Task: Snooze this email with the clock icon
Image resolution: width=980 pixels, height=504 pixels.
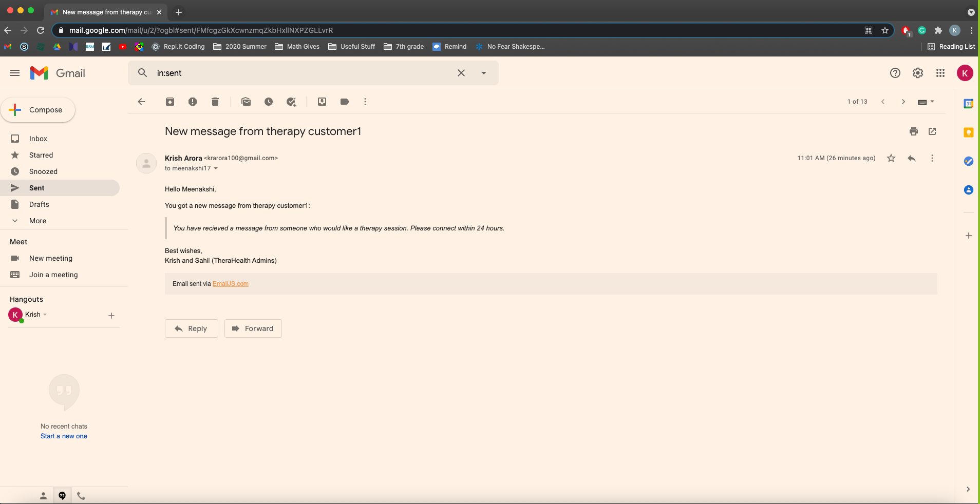Action: pos(269,102)
